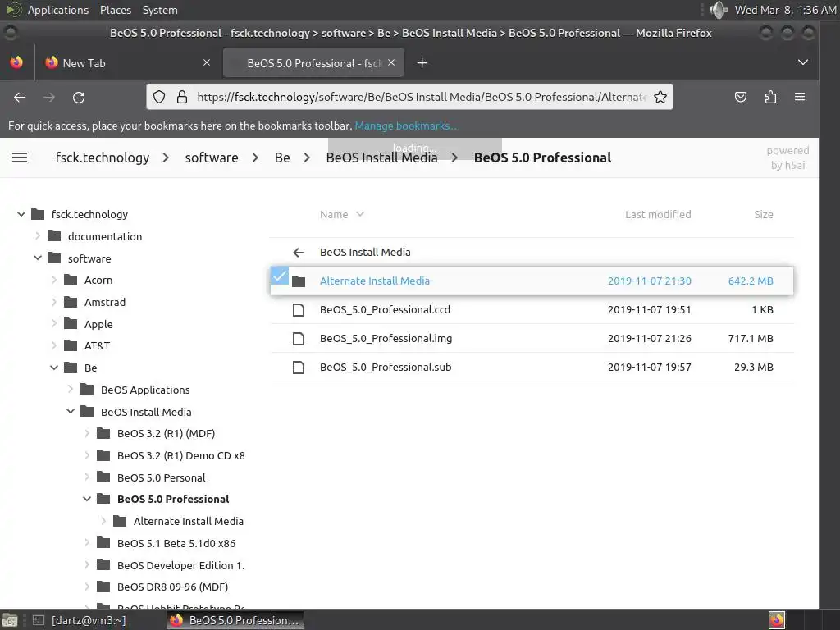Sort the list by Name column
The image size is (840, 630).
(341, 214)
